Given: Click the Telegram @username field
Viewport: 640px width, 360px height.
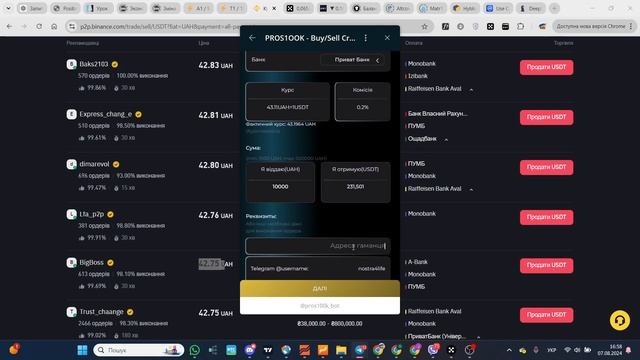Looking at the screenshot, I should [x=318, y=268].
